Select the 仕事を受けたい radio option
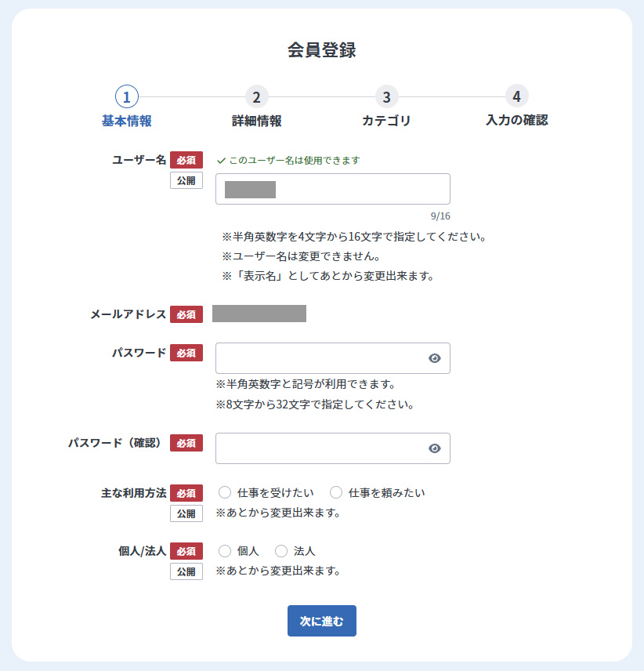This screenshot has width=644, height=671. 225,492
